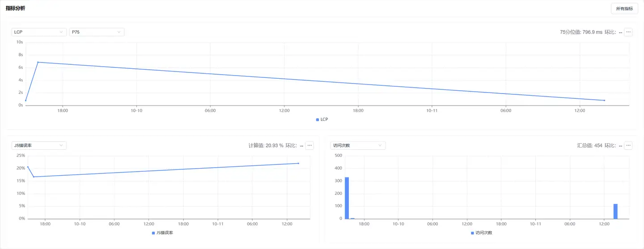The height and width of the screenshot is (249, 644).
Task: Open more options in the LCP chart panel
Action: pyautogui.click(x=628, y=32)
